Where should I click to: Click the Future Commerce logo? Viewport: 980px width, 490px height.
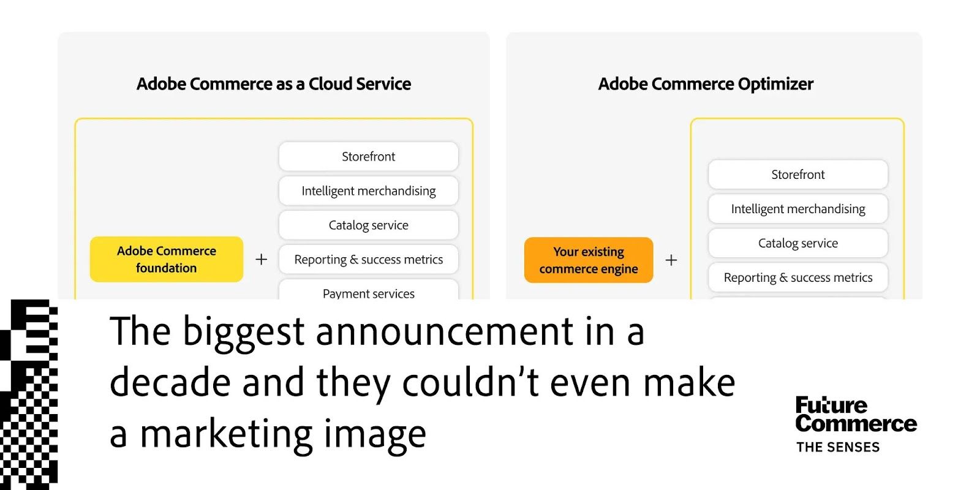[856, 415]
